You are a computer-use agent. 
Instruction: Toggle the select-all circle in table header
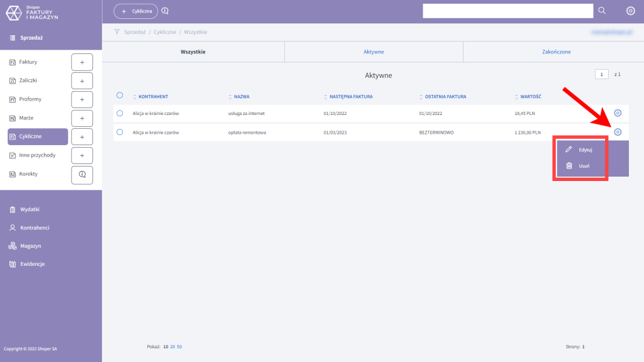(x=119, y=96)
